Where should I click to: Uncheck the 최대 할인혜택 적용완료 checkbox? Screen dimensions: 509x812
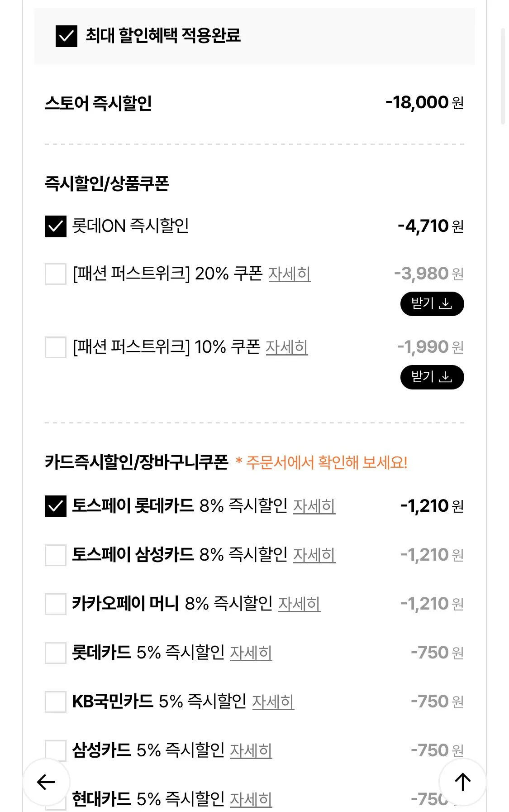[x=67, y=36]
